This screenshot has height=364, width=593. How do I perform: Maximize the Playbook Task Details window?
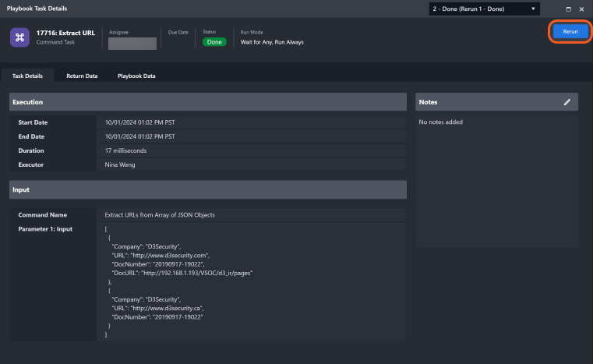(x=568, y=9)
